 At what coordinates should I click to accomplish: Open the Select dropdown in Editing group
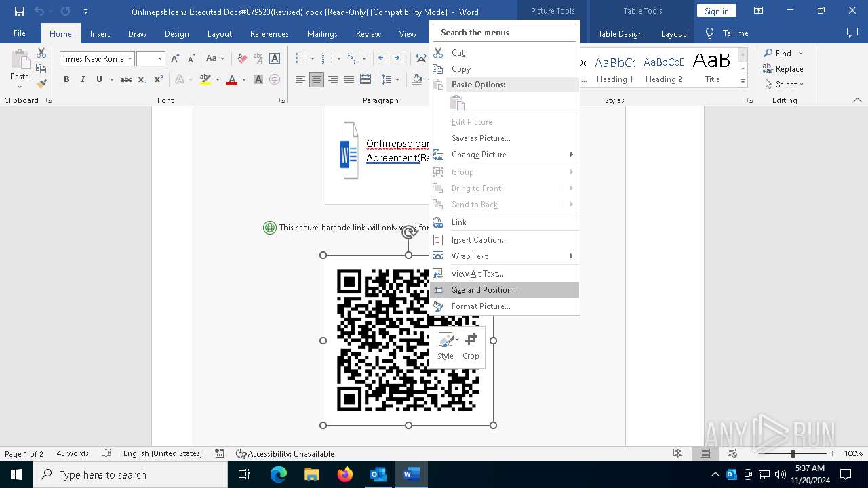point(785,85)
